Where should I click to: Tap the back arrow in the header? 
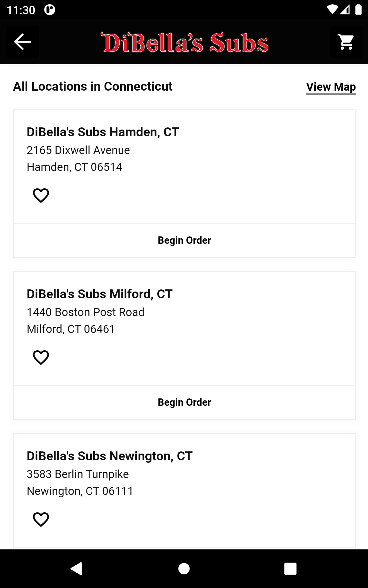pos(22,42)
